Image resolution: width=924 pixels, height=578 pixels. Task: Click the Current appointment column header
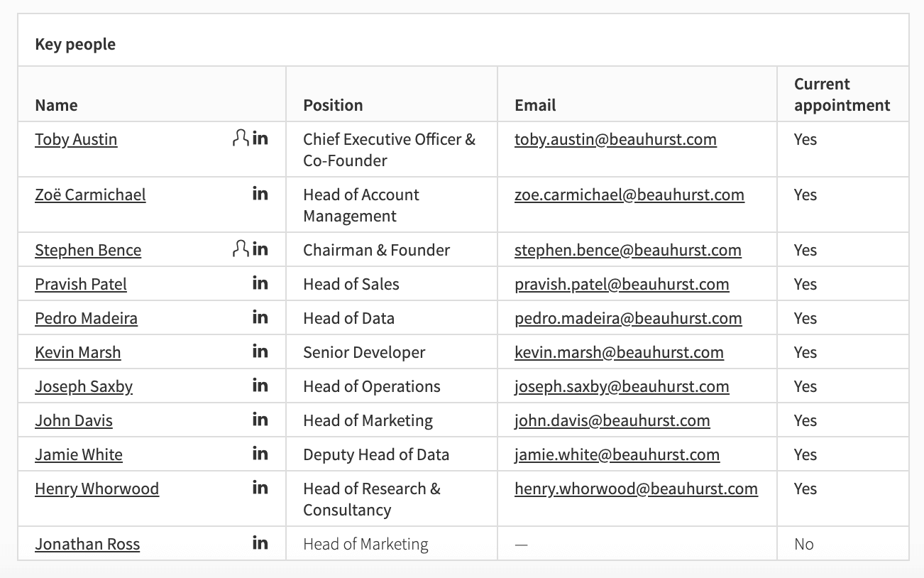(842, 94)
